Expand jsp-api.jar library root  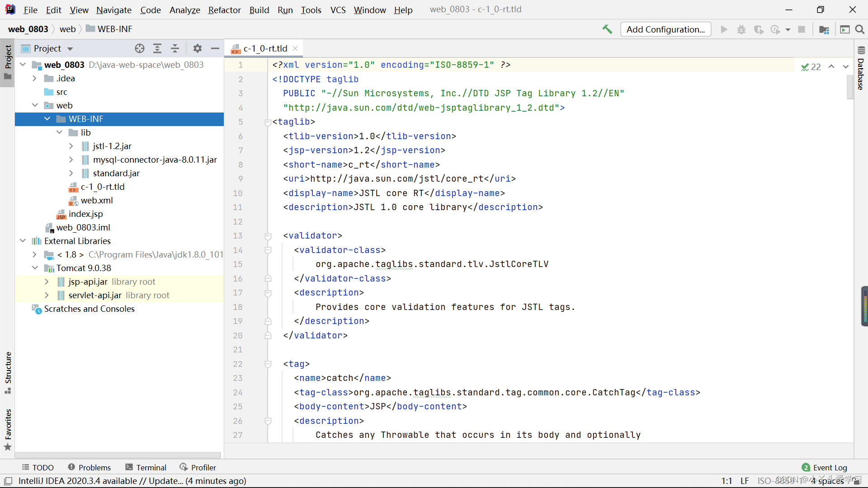(47, 282)
